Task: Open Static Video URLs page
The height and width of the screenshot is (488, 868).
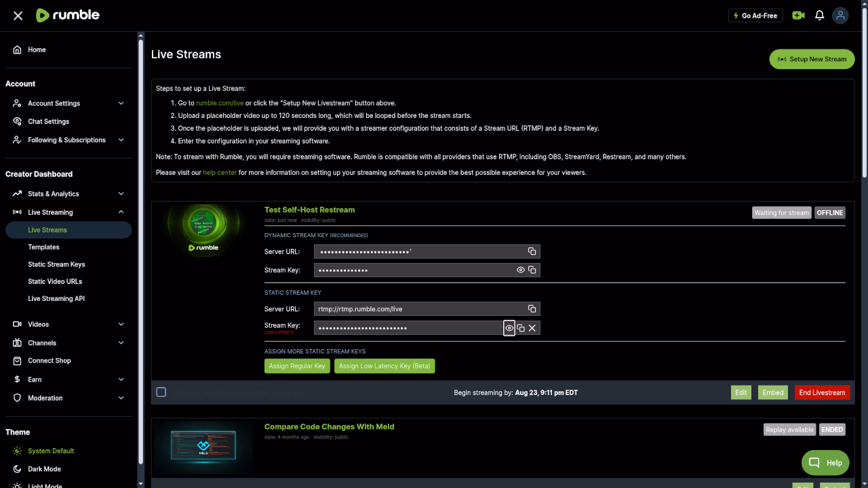Action: (x=55, y=281)
